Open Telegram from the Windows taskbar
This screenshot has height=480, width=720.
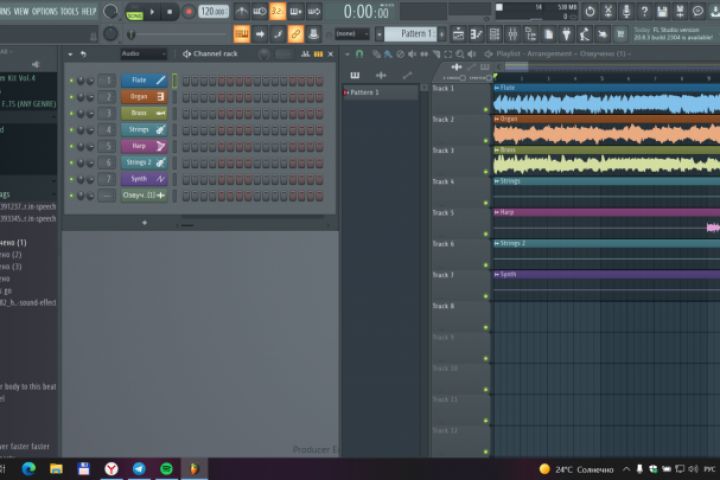click(x=139, y=469)
